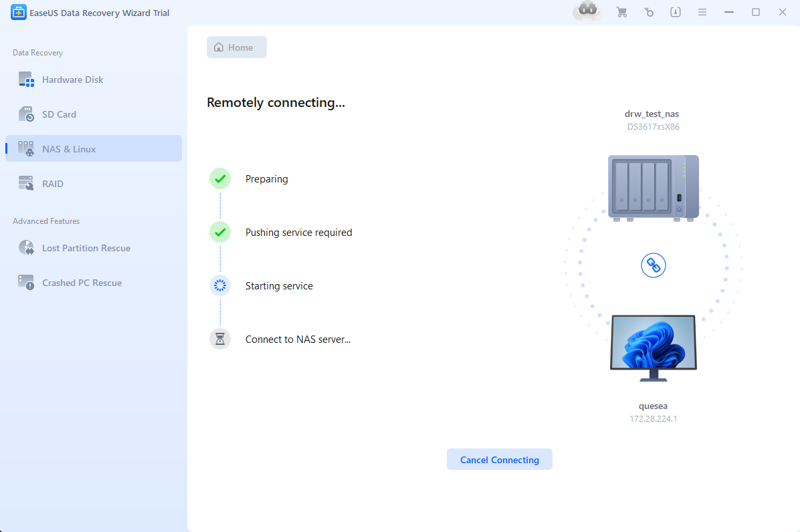The width and height of the screenshot is (800, 532).
Task: Open the robot assistant avatar
Action: pos(588,11)
